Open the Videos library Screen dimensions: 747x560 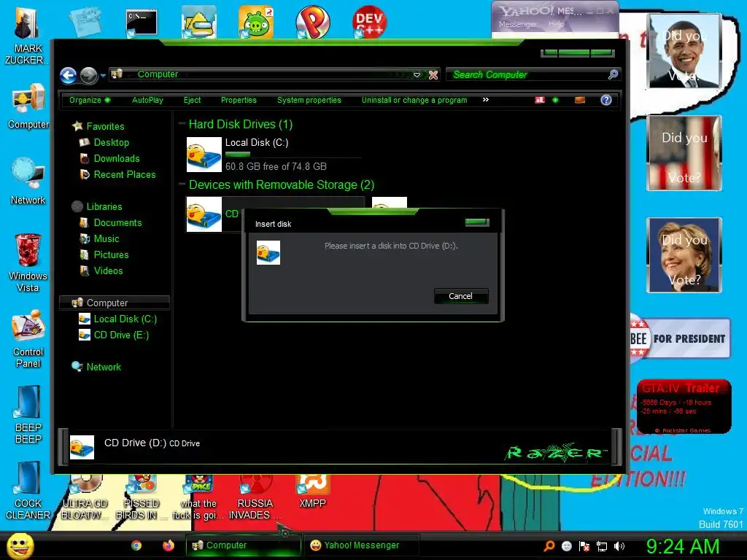point(108,271)
